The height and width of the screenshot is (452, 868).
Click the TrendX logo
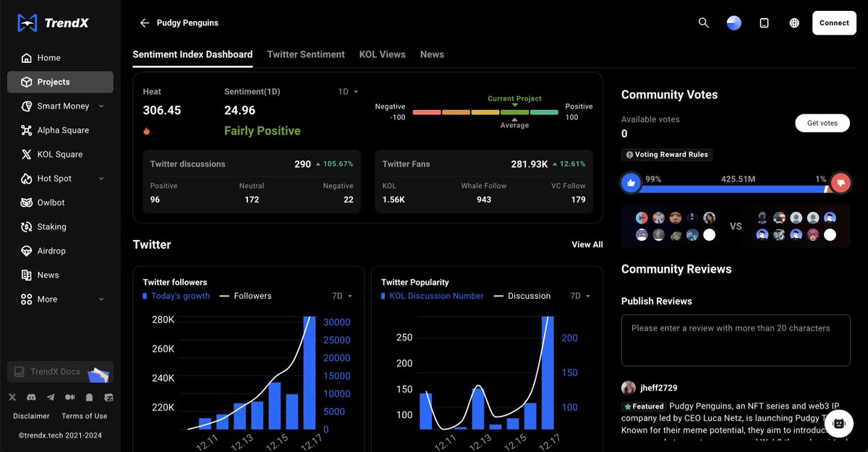click(x=53, y=23)
